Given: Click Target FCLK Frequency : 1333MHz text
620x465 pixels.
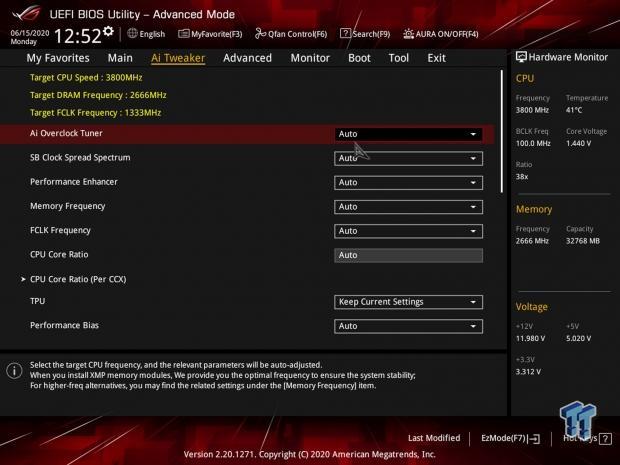Looking at the screenshot, I should pyautogui.click(x=96, y=113).
